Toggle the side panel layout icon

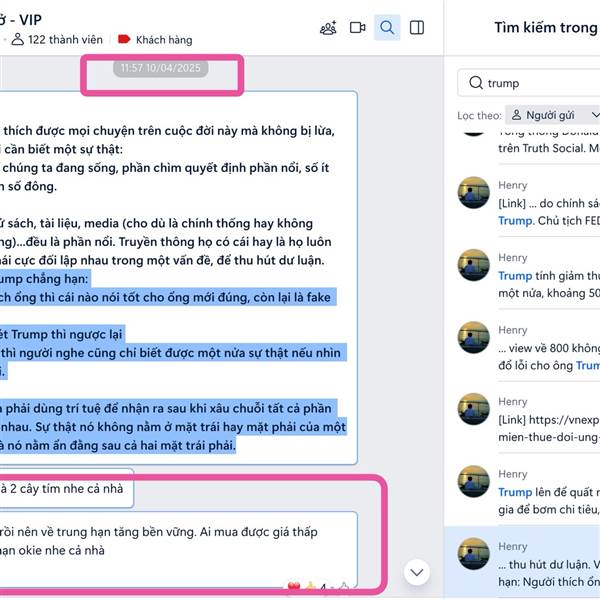tap(417, 28)
